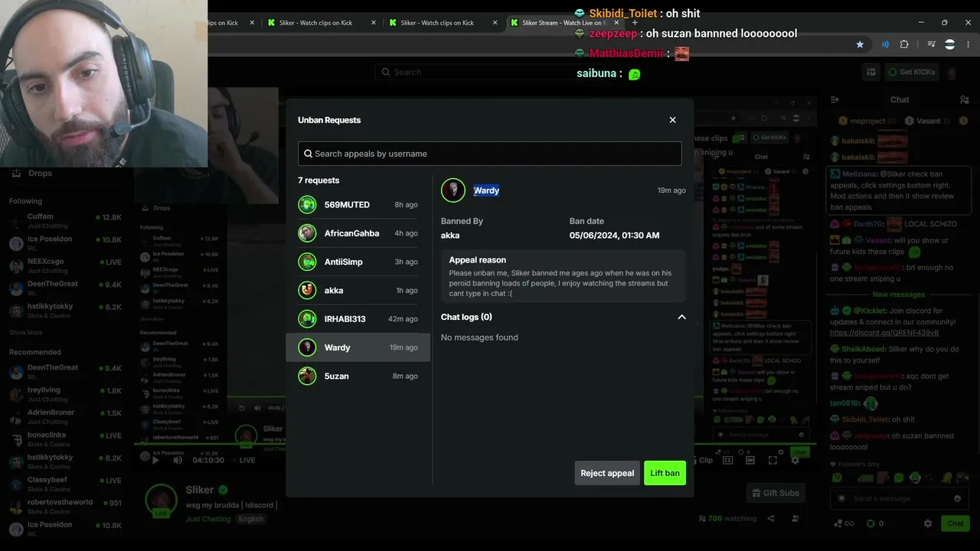Viewport: 980px width, 551px height.
Task: Toggle fullscreen on the video player
Action: [x=773, y=460]
